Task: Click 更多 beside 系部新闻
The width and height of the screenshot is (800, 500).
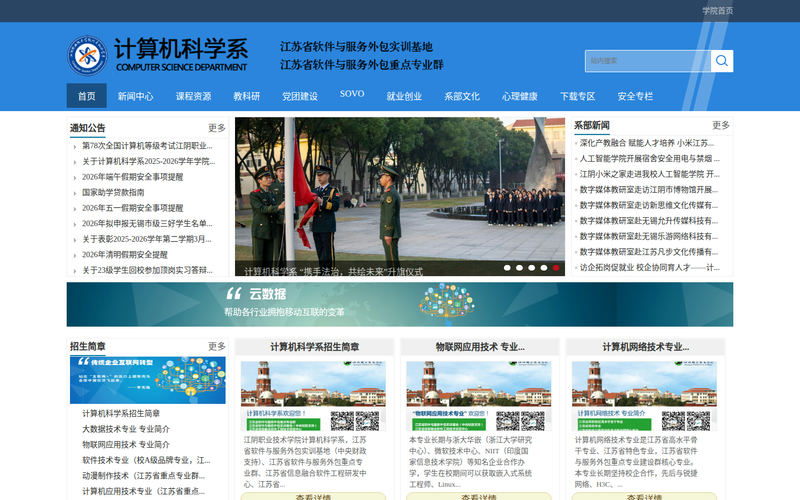Action: pos(721,125)
